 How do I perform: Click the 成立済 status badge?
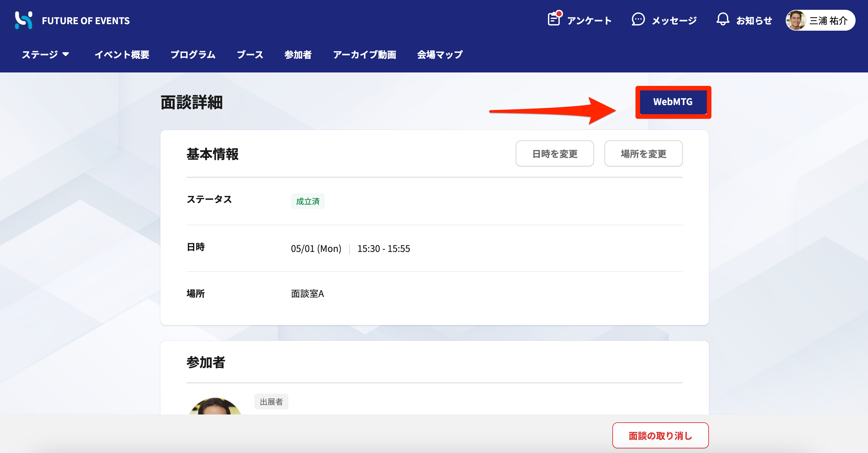308,201
